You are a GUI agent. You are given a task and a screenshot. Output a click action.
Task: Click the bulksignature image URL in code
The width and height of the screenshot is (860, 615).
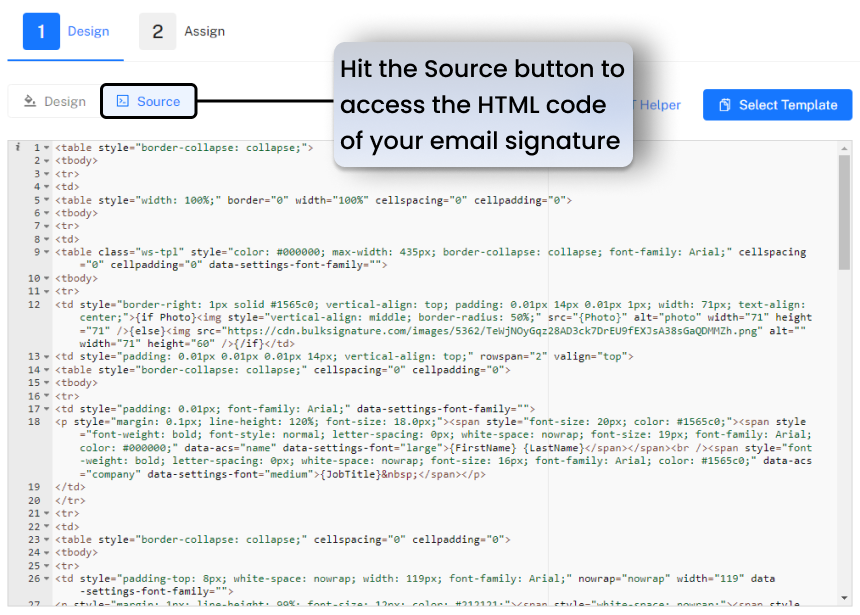click(492, 331)
